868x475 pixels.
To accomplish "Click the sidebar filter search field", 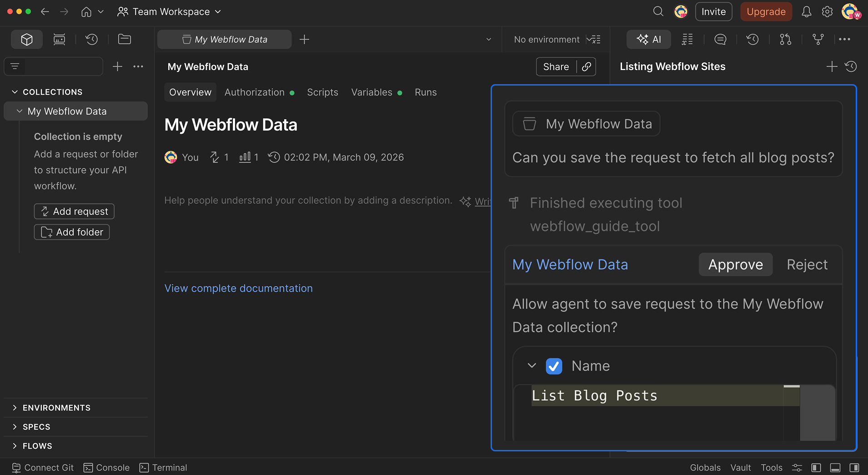I will (54, 66).
